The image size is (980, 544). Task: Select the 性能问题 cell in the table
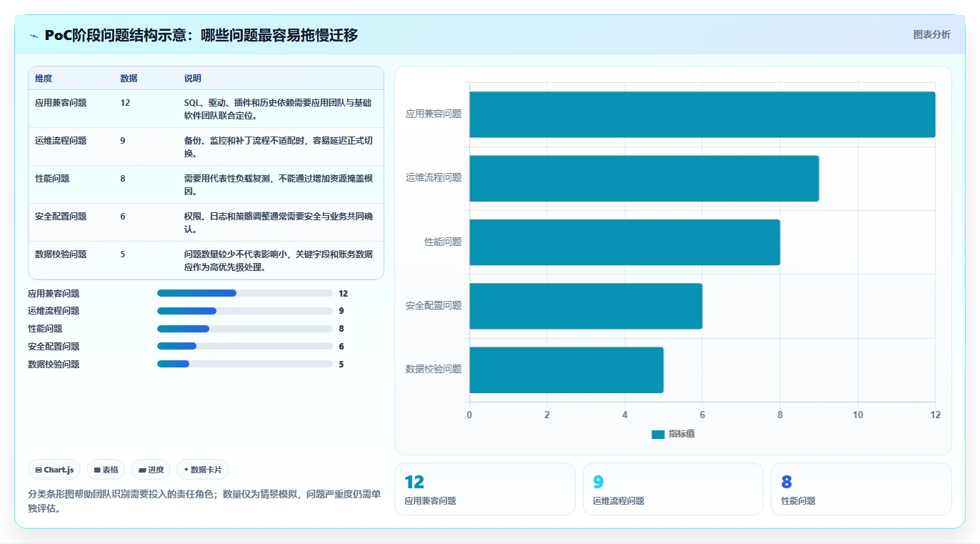pyautogui.click(x=52, y=179)
